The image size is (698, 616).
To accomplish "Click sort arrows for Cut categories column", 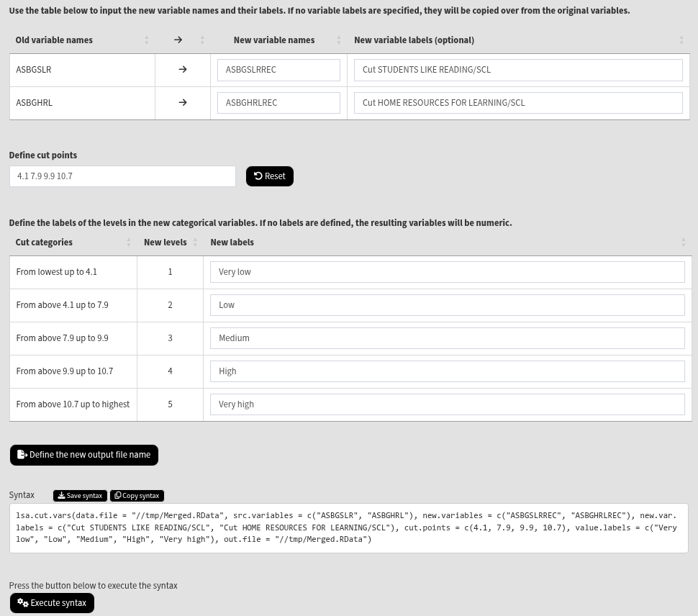I will point(128,243).
